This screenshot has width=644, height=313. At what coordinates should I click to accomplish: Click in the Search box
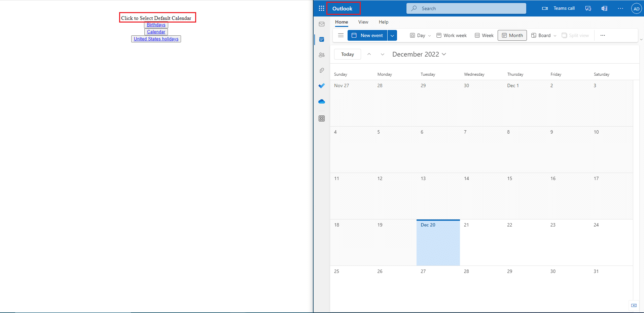coord(466,8)
